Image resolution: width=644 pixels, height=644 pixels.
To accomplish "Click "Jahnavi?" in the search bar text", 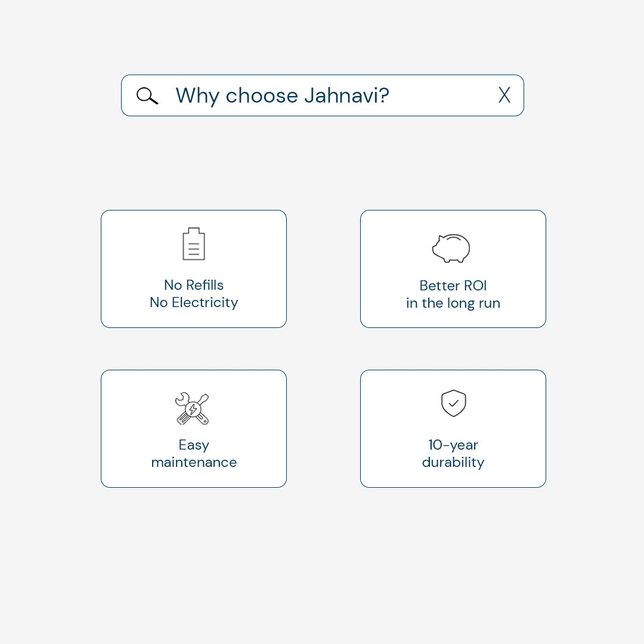I will click(346, 95).
